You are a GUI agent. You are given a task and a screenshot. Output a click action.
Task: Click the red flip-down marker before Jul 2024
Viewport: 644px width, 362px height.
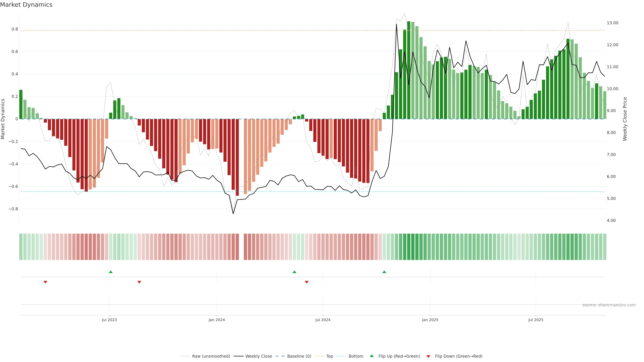pos(307,282)
